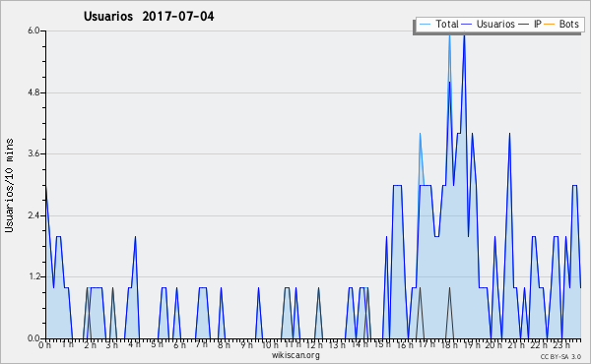Click the "23 h" x-axis label

pos(561,344)
